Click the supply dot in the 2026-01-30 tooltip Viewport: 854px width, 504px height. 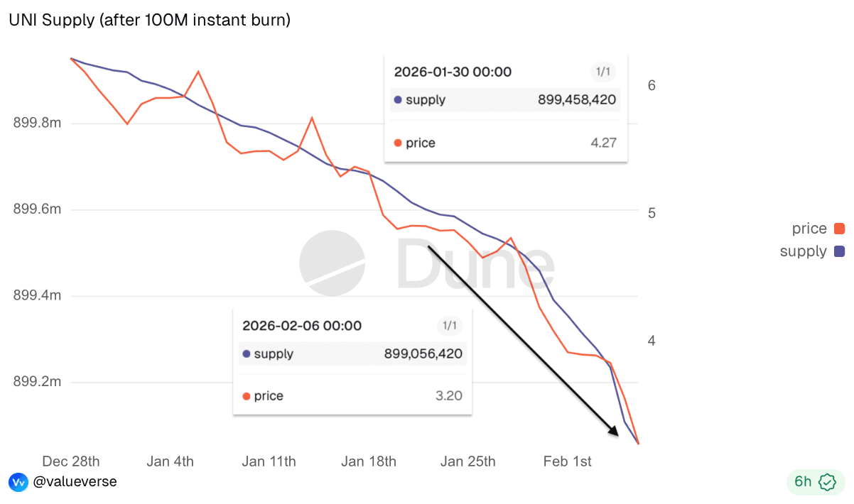pyautogui.click(x=398, y=100)
